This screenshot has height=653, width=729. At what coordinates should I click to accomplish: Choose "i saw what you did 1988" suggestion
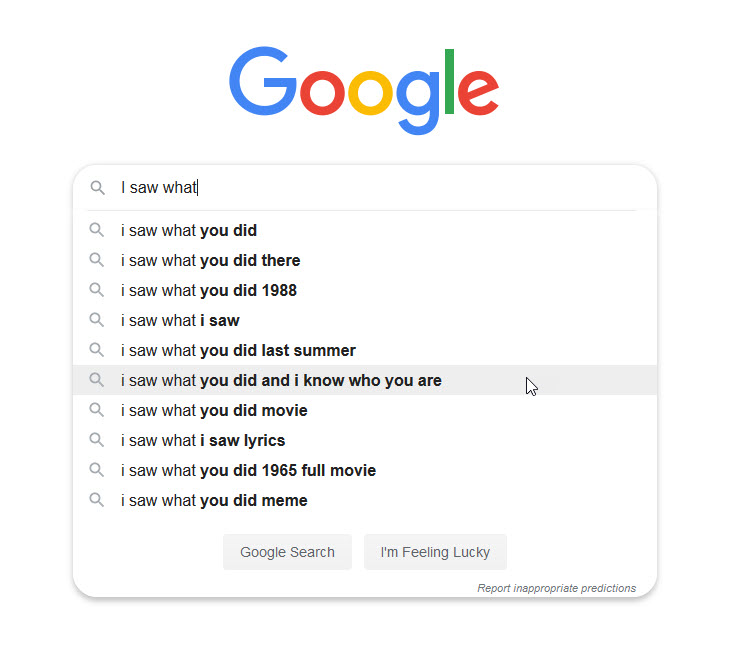point(209,290)
